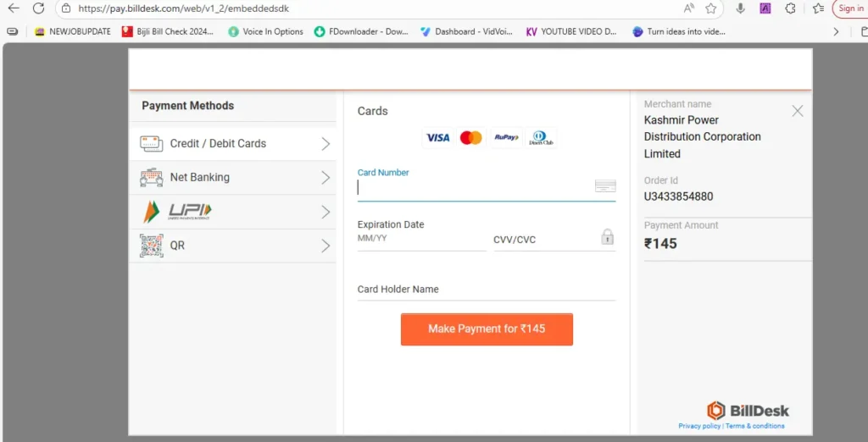Open the Terms & conditions link
868x442 pixels.
click(x=754, y=426)
